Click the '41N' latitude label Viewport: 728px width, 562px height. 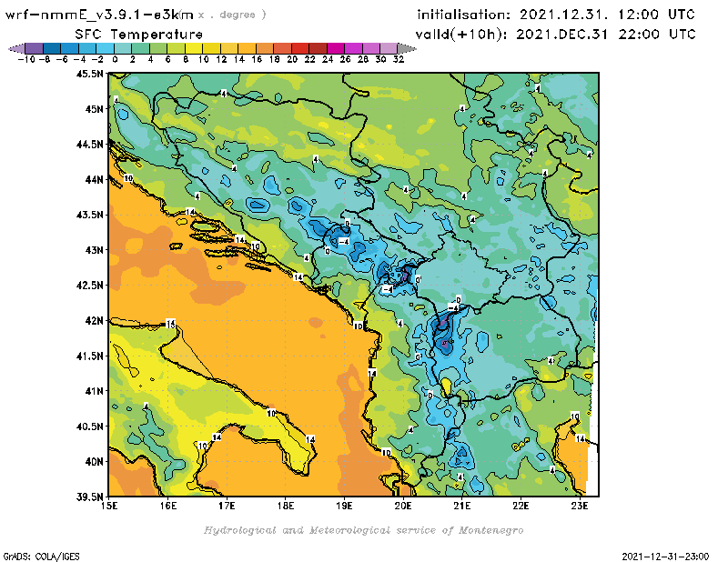94,391
